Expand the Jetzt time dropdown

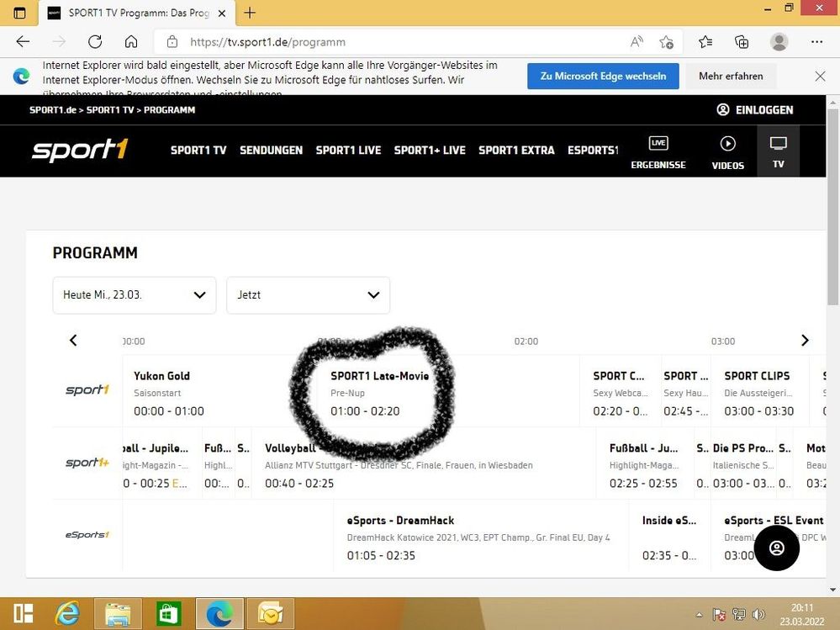coord(308,294)
